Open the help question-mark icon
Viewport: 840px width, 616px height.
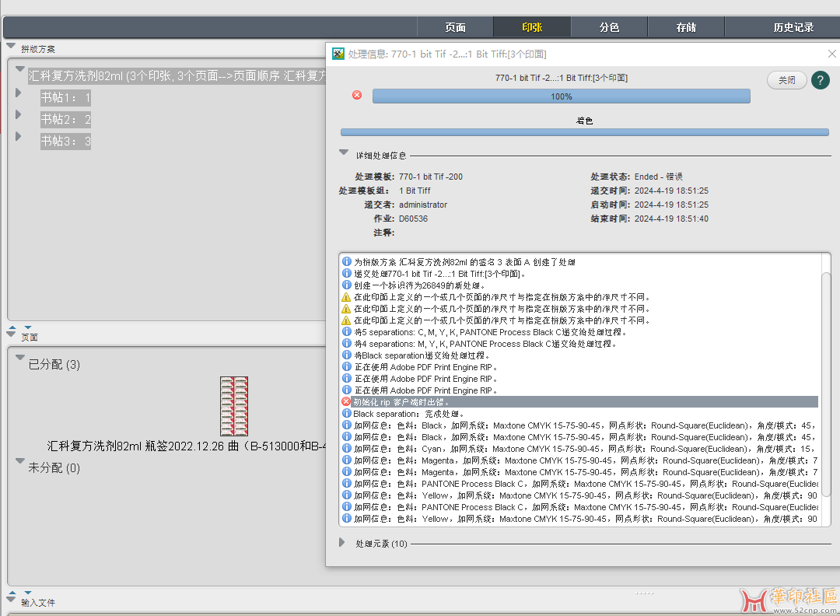tap(821, 80)
